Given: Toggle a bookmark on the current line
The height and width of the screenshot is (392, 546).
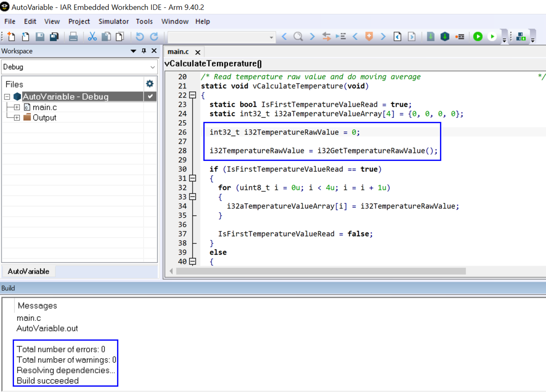Looking at the screenshot, I should pos(460,36).
